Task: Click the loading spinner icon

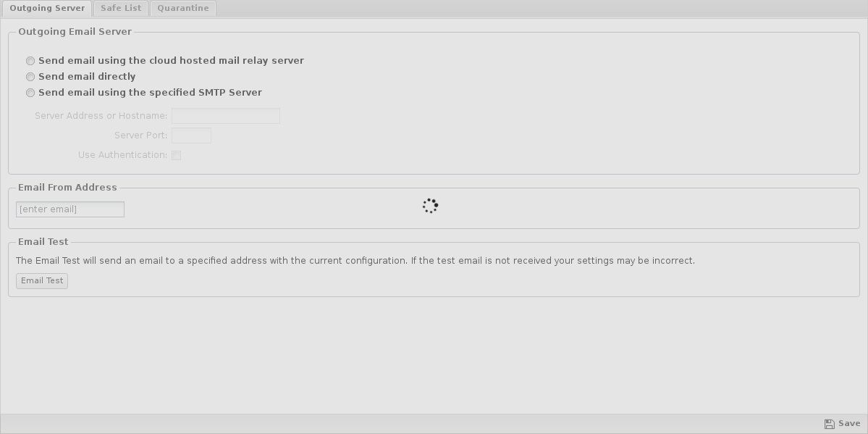Action: click(431, 206)
